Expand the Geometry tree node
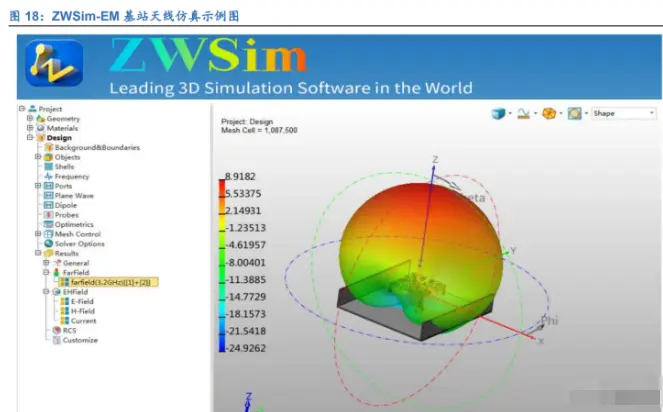 click(x=30, y=118)
